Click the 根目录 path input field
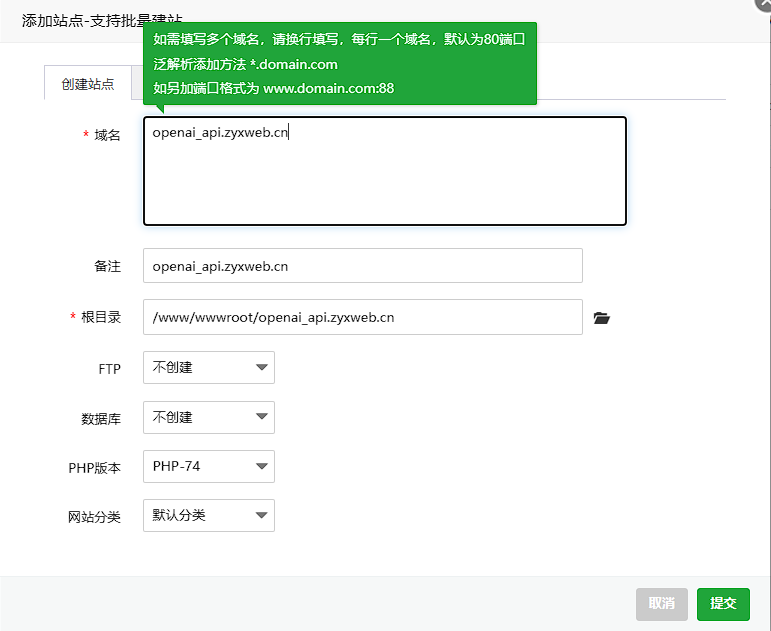771x631 pixels. [x=362, y=317]
